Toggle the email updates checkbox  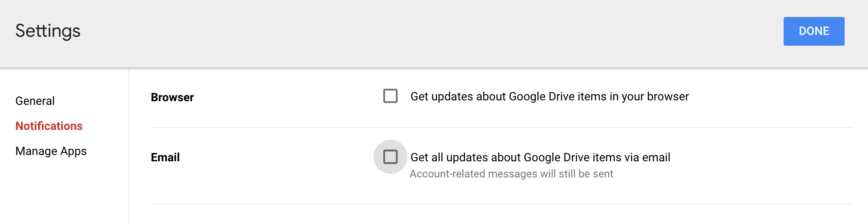(390, 157)
